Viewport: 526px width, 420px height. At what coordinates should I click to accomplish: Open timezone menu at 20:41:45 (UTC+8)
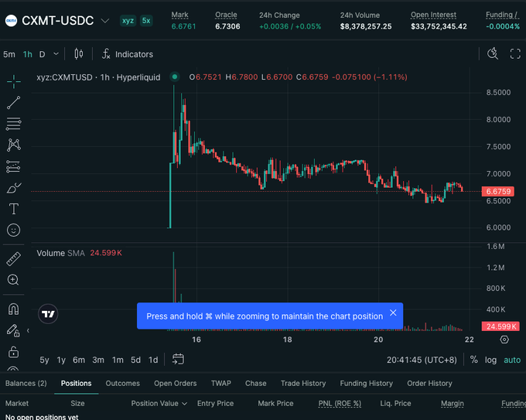[422, 360]
